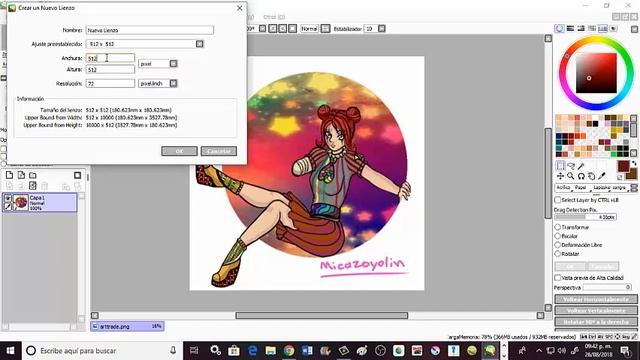Toggle visibility of Capa 1 layer
Screen dimensions: 640x360
[x=7, y=198]
